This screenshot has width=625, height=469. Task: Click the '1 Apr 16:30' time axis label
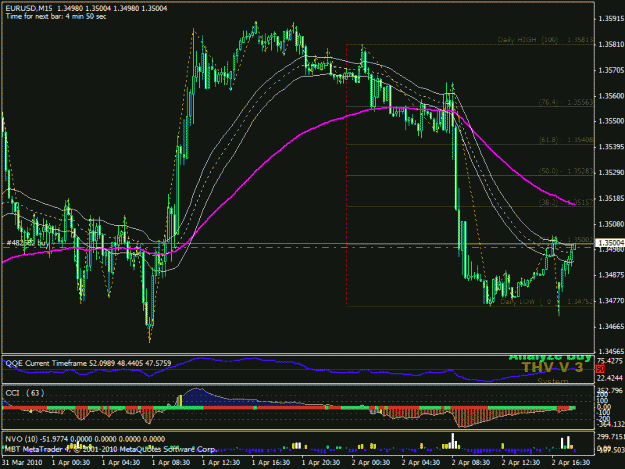tap(271, 463)
